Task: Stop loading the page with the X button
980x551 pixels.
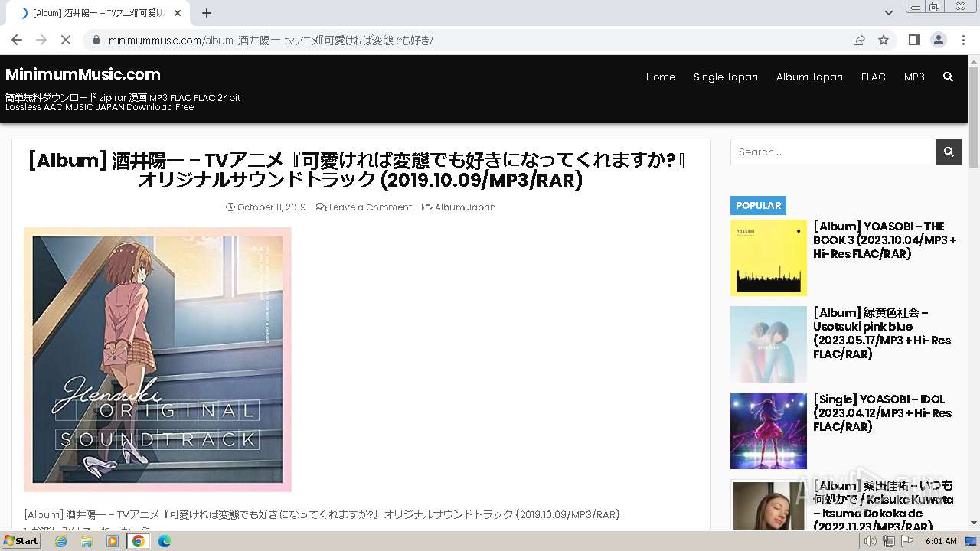Action: (66, 40)
